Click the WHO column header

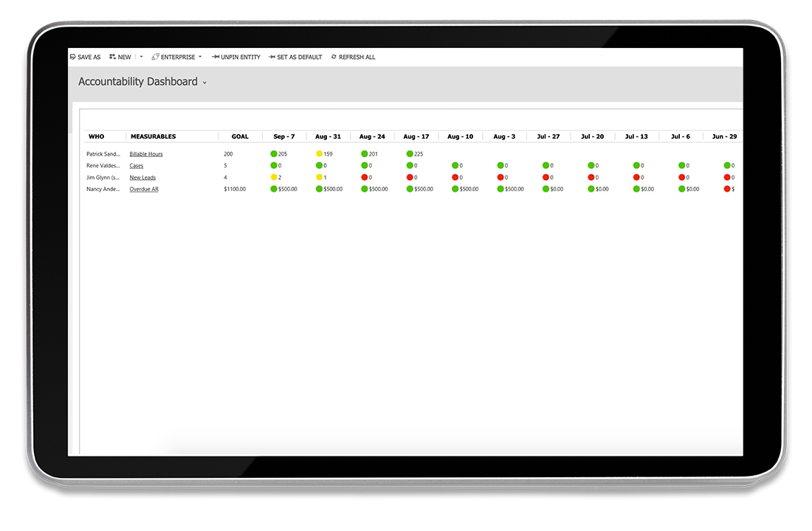(96, 136)
